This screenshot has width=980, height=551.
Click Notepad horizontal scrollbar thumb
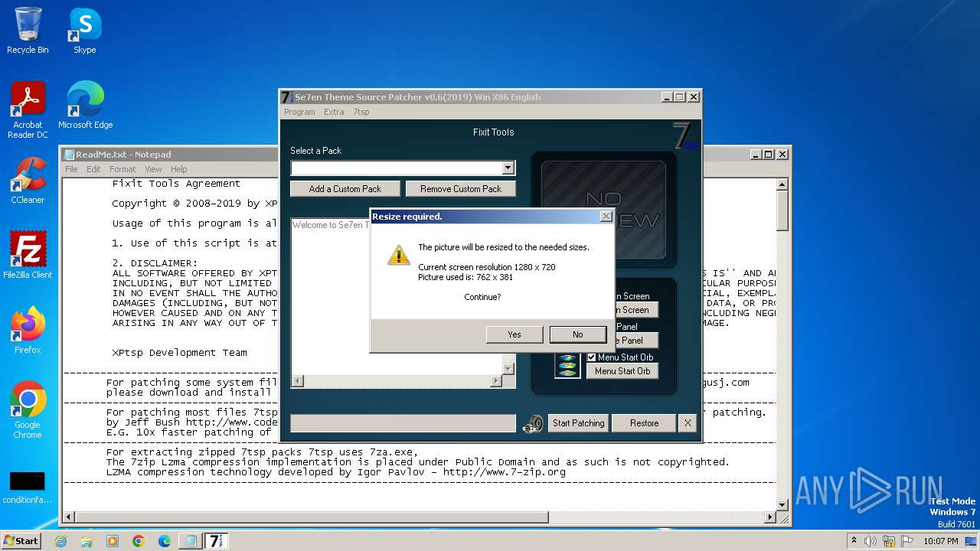[311, 518]
